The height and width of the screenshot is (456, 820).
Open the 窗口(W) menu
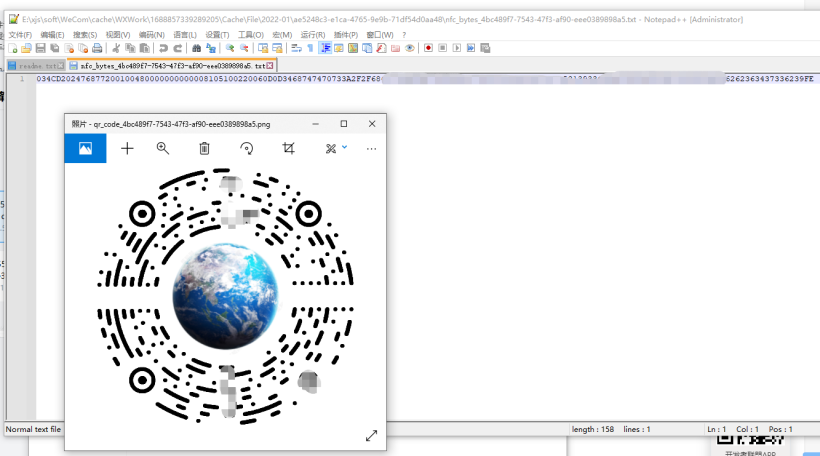coord(380,35)
